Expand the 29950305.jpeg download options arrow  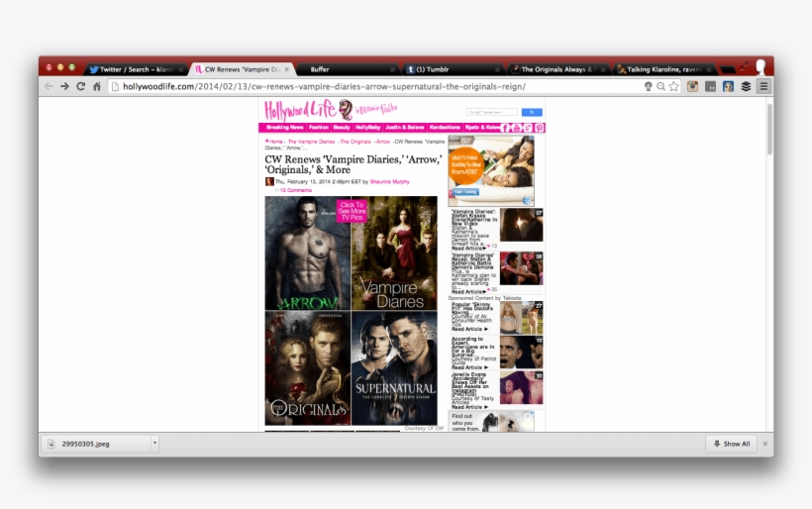(154, 444)
